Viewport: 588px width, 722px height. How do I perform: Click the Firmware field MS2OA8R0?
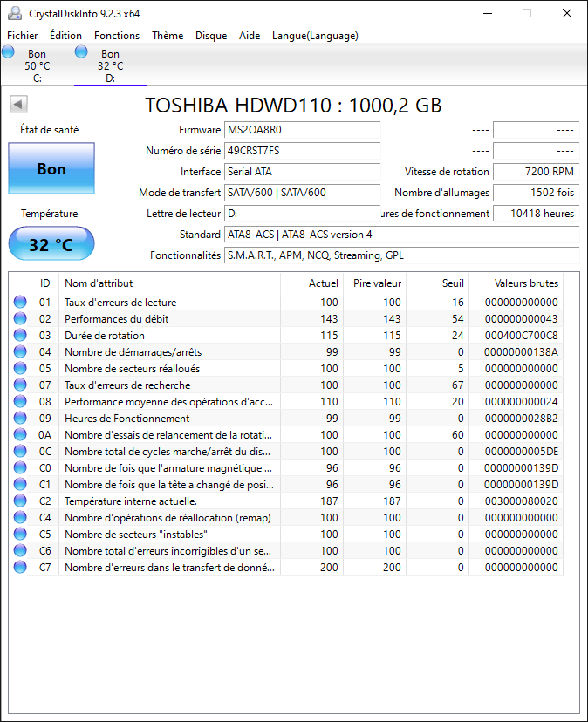click(303, 130)
